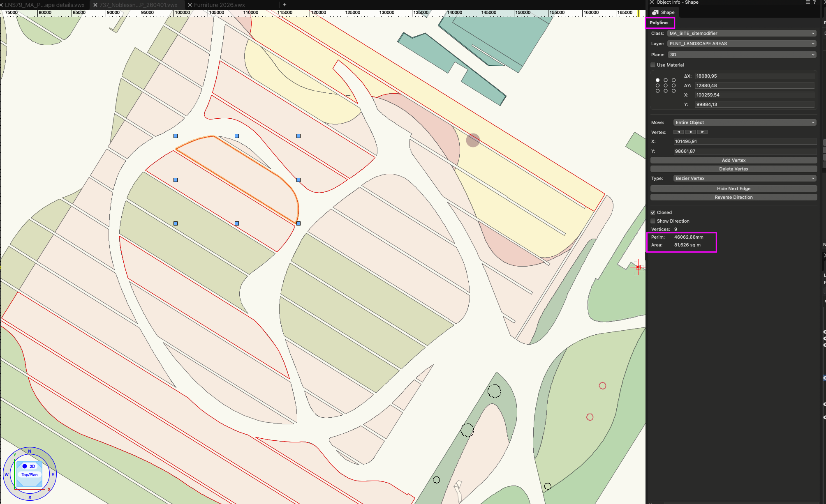Click the ΔX value input field

click(x=754, y=76)
